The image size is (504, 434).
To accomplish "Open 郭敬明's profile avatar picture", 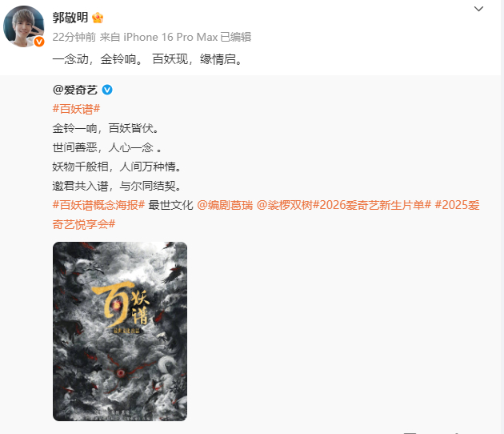I will point(23,26).
